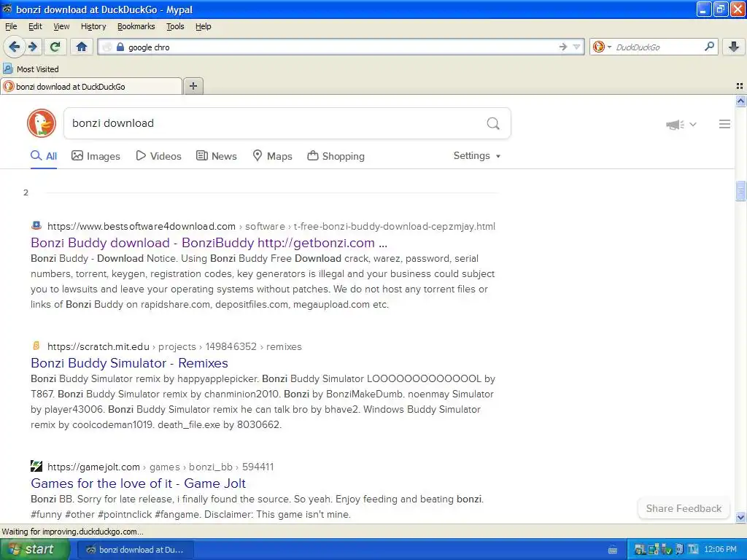
Task: Click the taskbar keyboard icon
Action: (x=613, y=550)
